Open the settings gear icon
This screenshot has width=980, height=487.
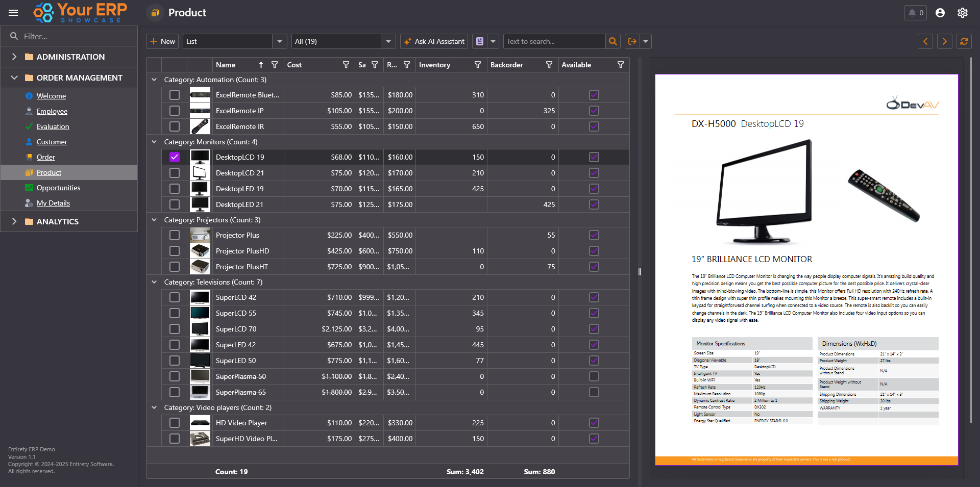[x=962, y=13]
